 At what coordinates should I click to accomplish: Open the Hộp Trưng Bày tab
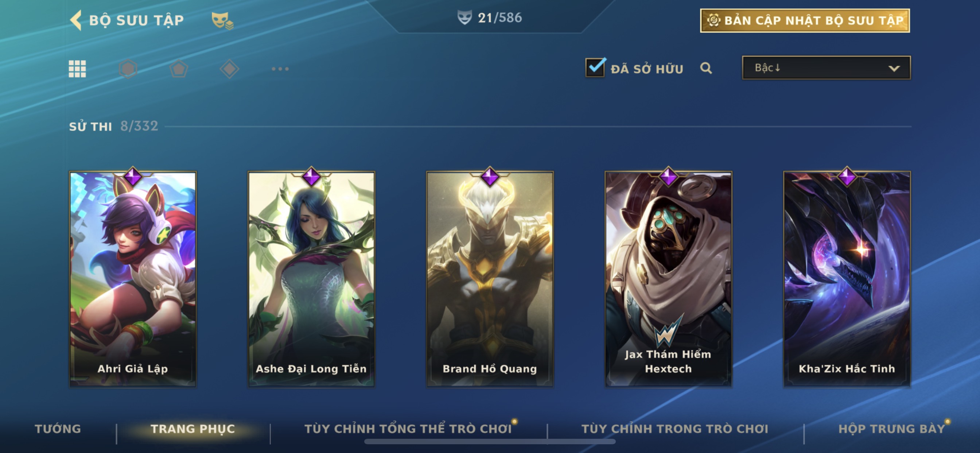tap(892, 429)
